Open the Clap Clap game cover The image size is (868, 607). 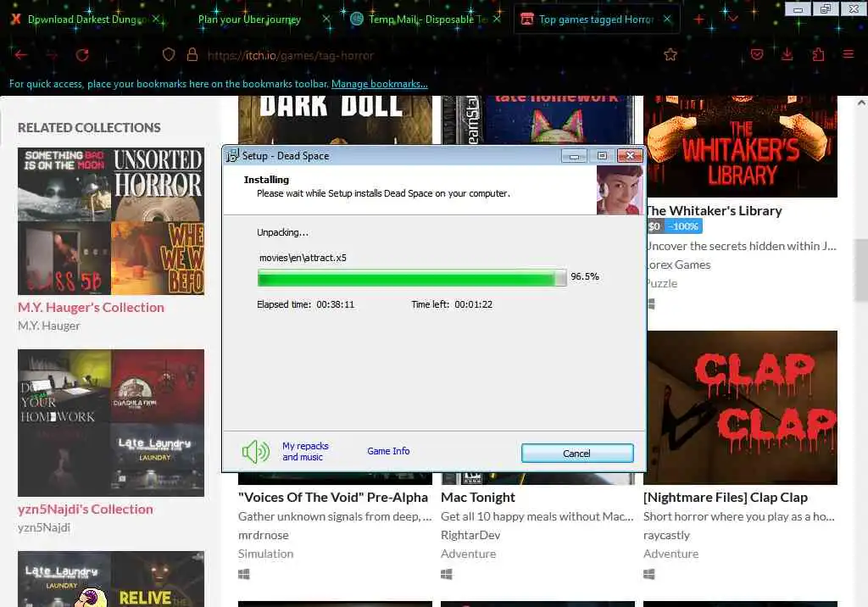pyautogui.click(x=742, y=408)
